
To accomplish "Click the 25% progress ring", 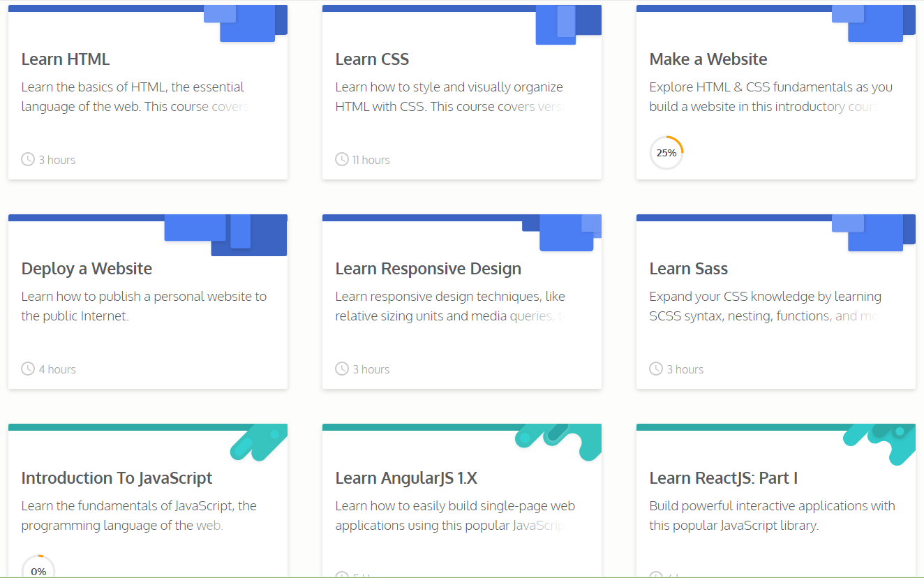I will point(666,153).
